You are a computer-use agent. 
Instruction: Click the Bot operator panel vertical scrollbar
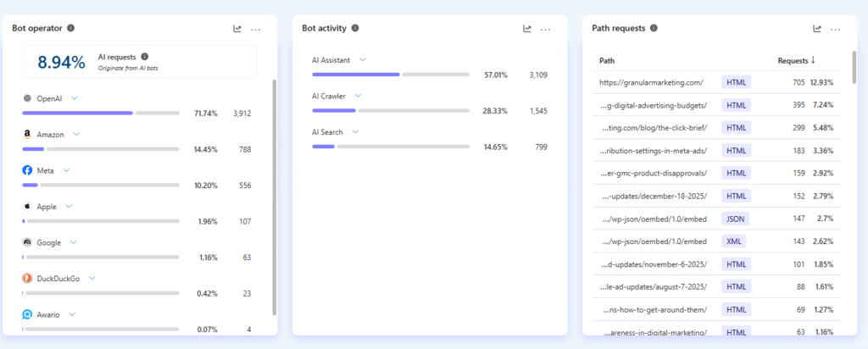(x=274, y=195)
